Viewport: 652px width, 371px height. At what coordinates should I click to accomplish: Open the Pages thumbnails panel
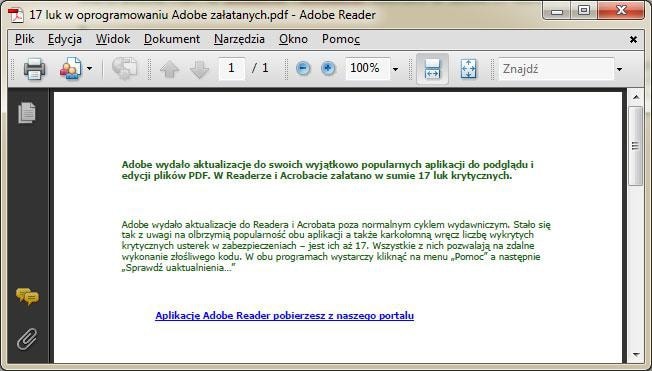(27, 113)
